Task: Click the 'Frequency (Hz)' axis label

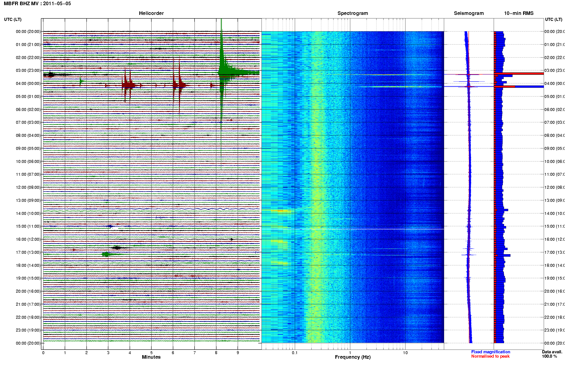Action: pyautogui.click(x=353, y=357)
